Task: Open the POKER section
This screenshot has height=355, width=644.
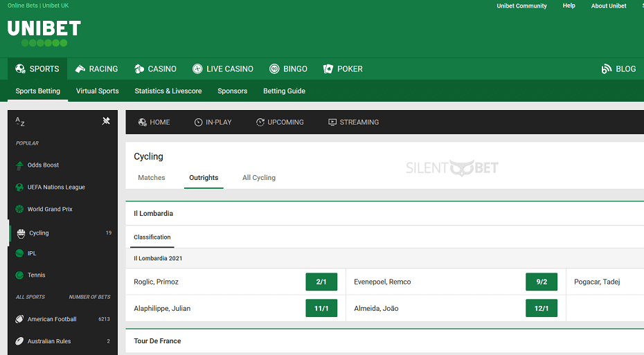Action: click(343, 69)
